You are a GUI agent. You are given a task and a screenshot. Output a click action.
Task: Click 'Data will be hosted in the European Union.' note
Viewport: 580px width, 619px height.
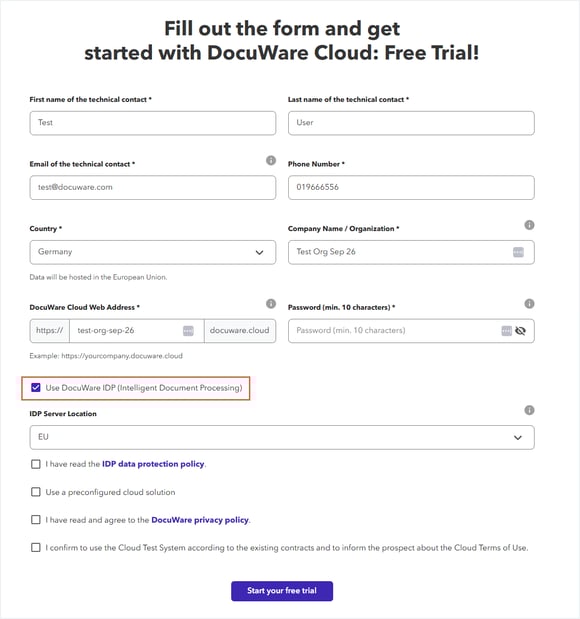(x=98, y=277)
